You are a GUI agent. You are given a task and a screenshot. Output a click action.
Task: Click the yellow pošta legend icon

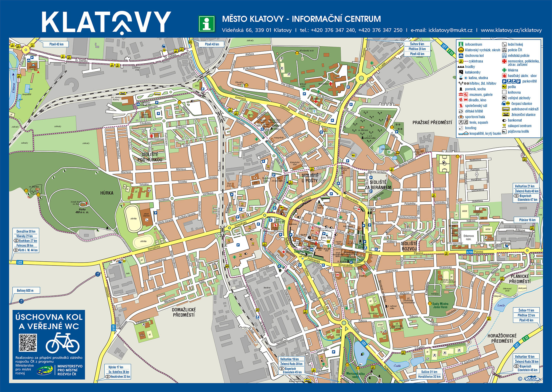pos(504,87)
